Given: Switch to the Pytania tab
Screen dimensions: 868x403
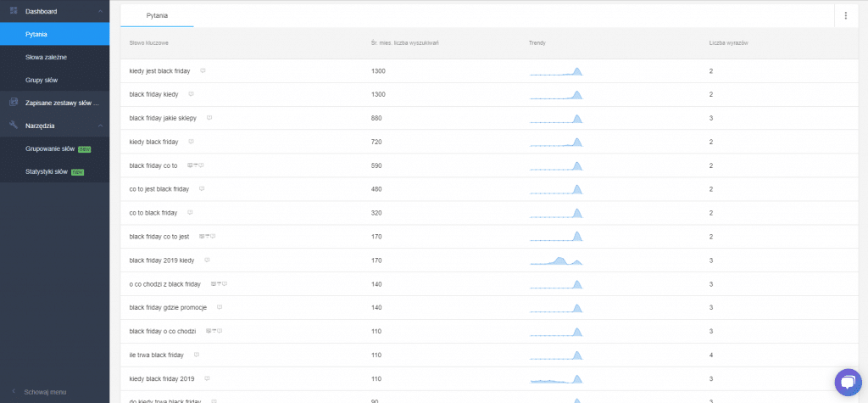Looking at the screenshot, I should pyautogui.click(x=157, y=15).
